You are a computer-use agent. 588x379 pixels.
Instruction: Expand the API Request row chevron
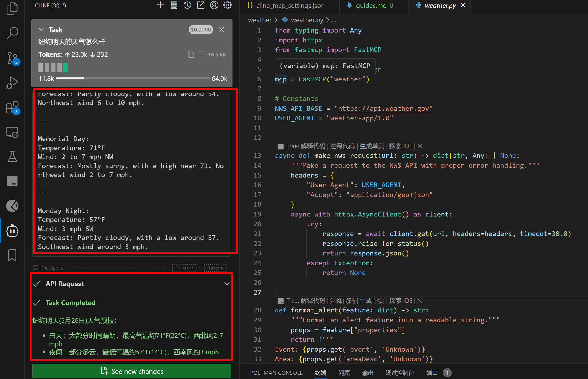coord(227,284)
